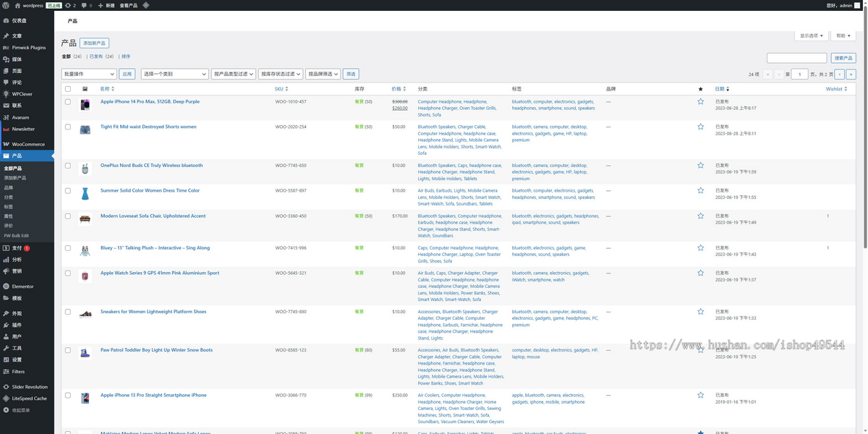Click the diamond plugin icon in the admin bar
The width and height of the screenshot is (868, 434).
click(x=146, y=5)
